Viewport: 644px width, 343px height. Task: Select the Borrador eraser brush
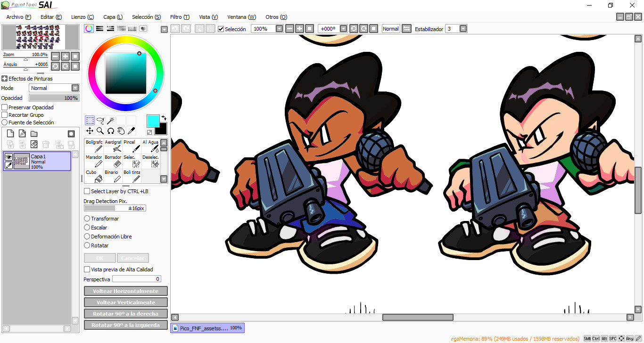pyautogui.click(x=113, y=161)
